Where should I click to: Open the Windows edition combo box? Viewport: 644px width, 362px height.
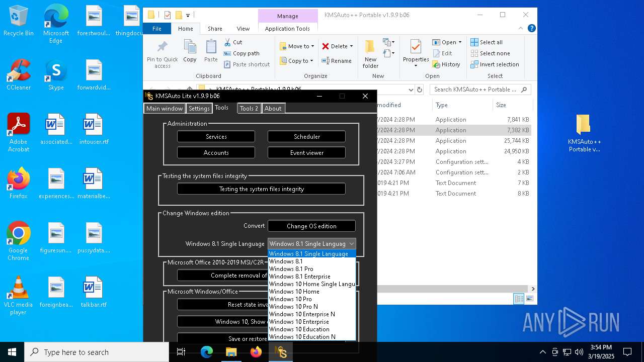click(x=311, y=243)
